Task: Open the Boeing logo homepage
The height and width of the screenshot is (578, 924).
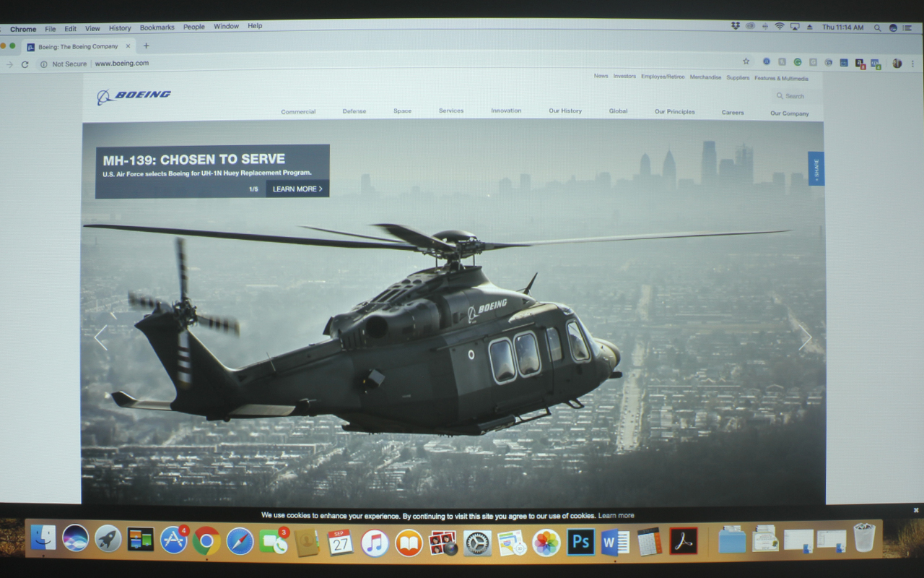Action: pos(134,96)
